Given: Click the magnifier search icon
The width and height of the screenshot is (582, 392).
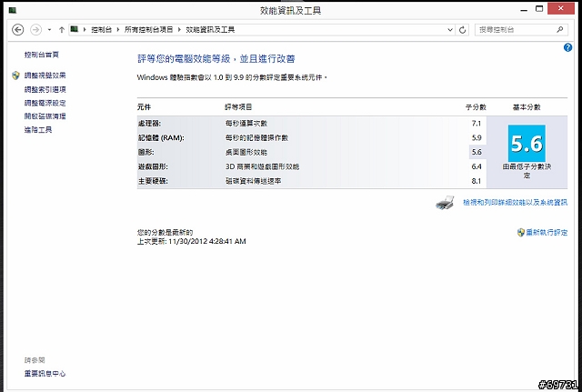Looking at the screenshot, I should [x=560, y=29].
